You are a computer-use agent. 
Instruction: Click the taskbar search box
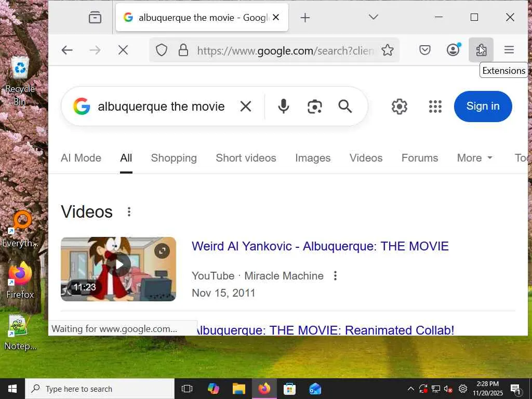[x=100, y=389]
